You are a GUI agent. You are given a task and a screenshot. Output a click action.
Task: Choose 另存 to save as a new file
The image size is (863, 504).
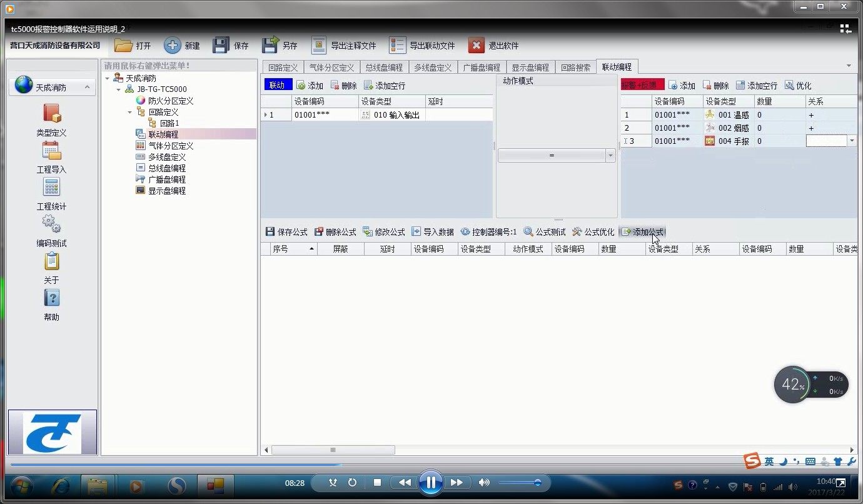coord(280,45)
